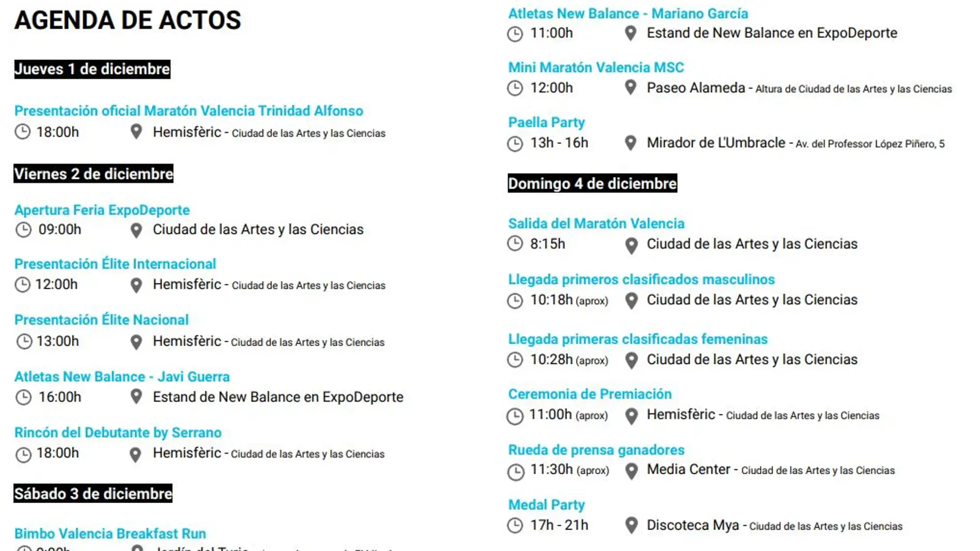Open Rueda de prensa ganadores event
Viewport: 980px width, 551px height.
[x=596, y=450]
